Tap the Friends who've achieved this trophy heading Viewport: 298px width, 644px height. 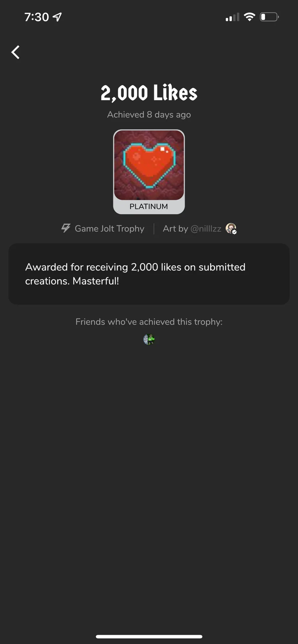[149, 322]
